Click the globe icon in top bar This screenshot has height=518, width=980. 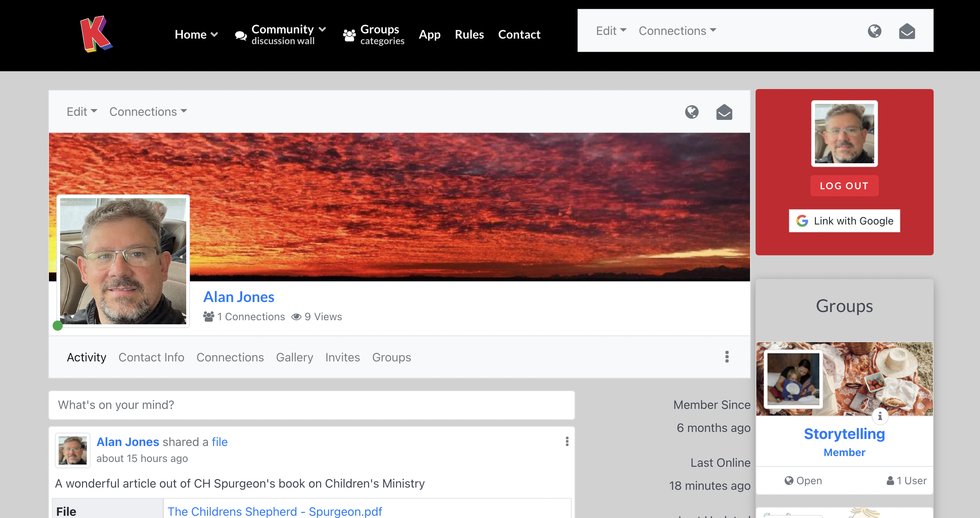[x=874, y=31]
